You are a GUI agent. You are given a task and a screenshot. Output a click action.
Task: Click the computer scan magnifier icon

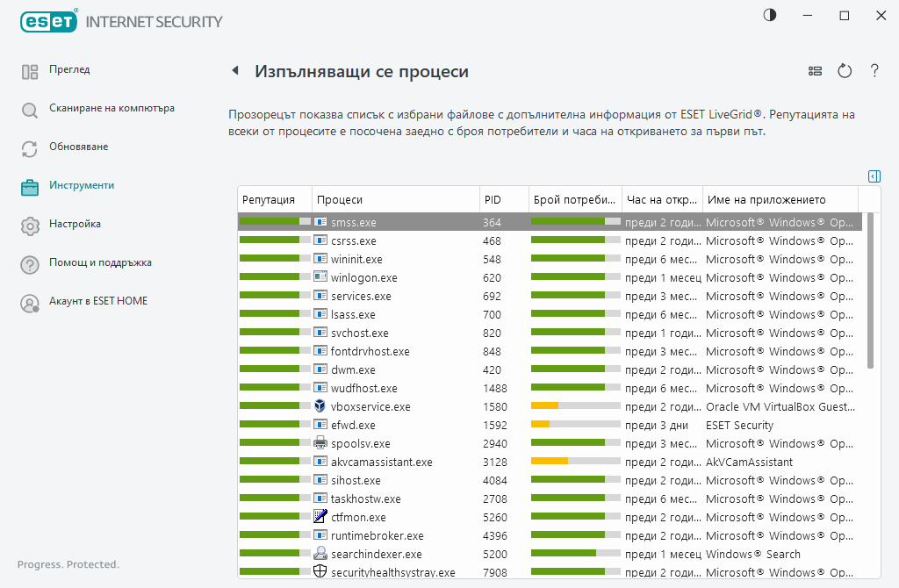tap(30, 110)
